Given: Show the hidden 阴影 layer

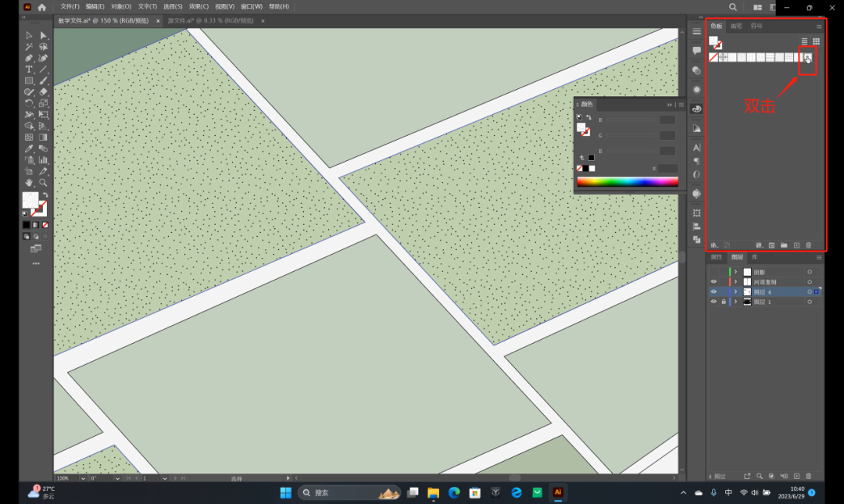Looking at the screenshot, I should [x=713, y=273].
